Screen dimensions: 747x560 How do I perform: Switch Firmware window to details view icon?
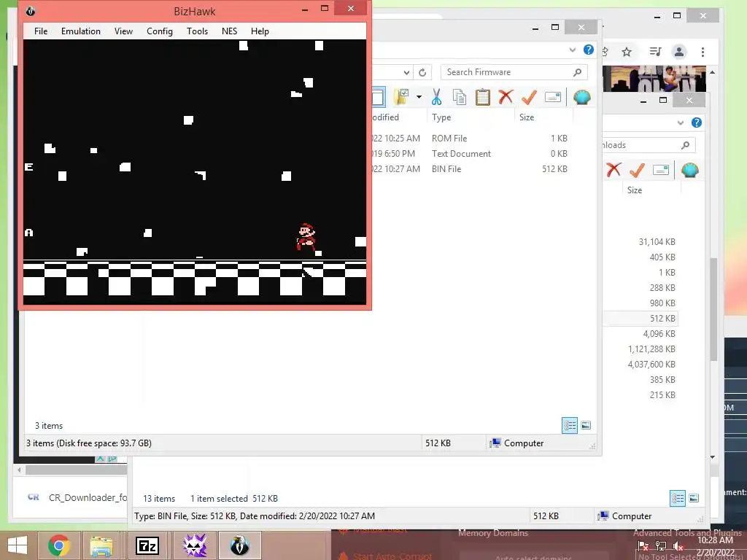point(570,425)
